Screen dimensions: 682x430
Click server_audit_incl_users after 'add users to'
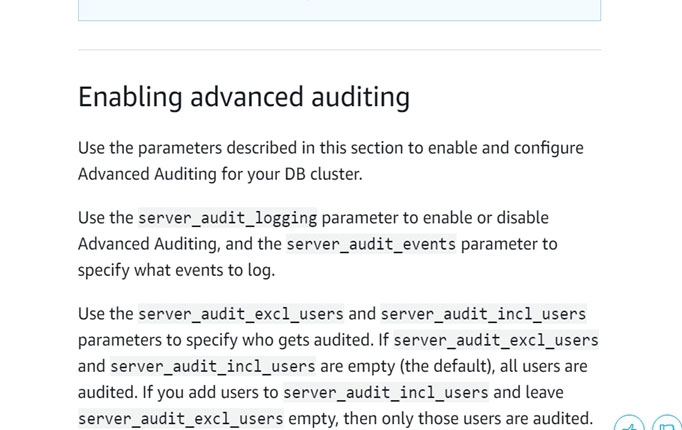click(x=386, y=392)
